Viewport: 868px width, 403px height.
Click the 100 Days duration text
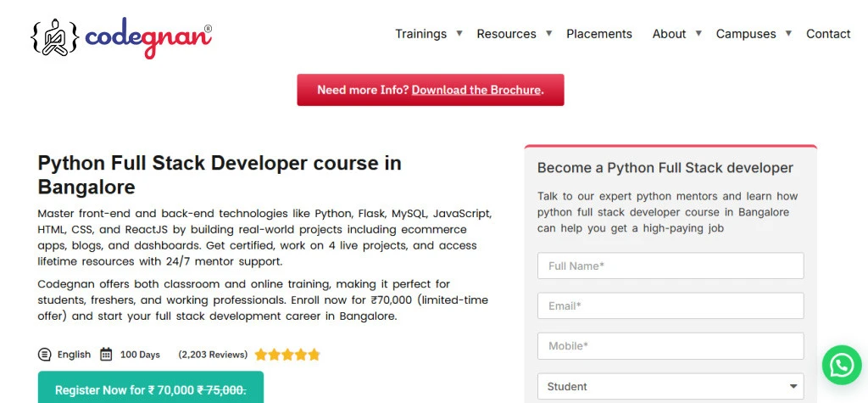click(140, 355)
